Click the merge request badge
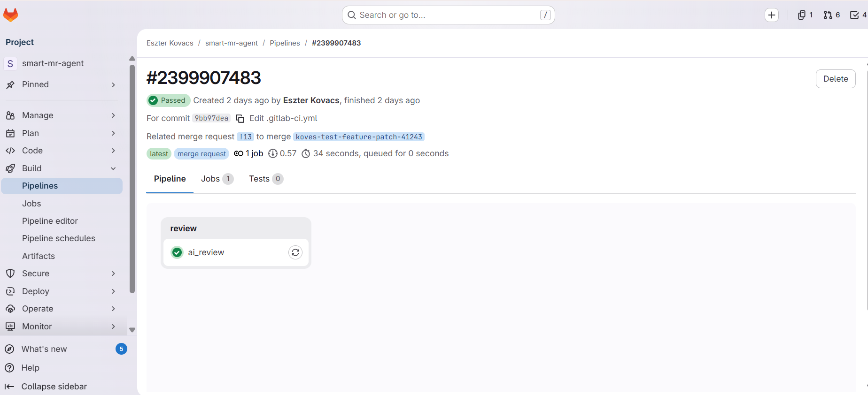The height and width of the screenshot is (395, 868). (x=201, y=154)
